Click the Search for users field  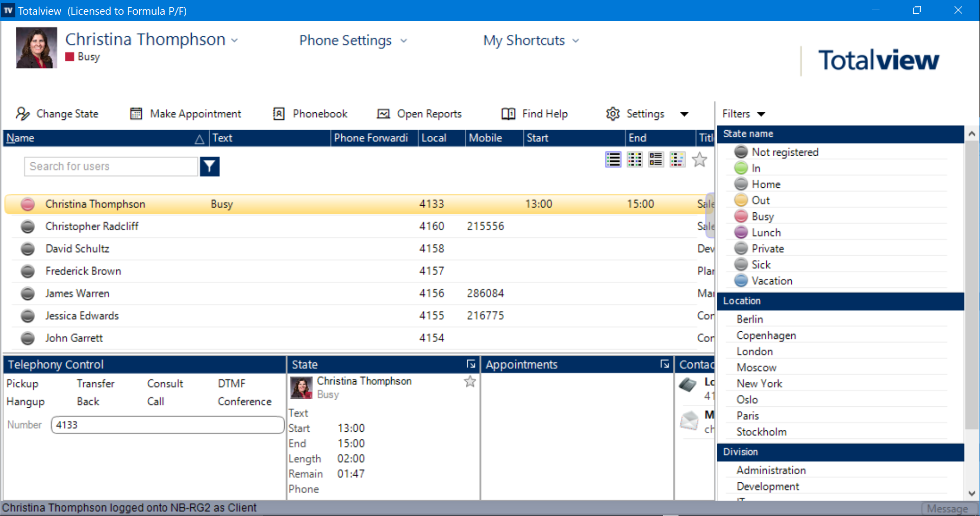click(x=111, y=166)
